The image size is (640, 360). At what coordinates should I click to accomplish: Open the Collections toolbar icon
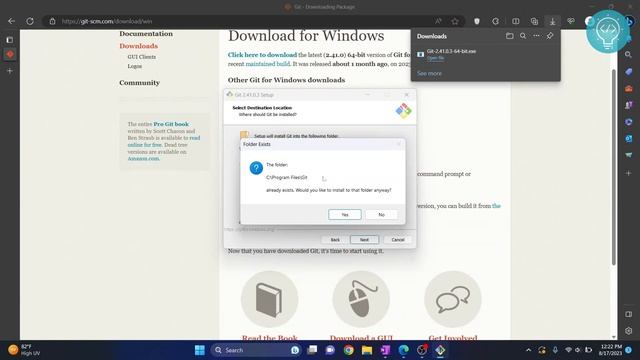[x=534, y=21]
